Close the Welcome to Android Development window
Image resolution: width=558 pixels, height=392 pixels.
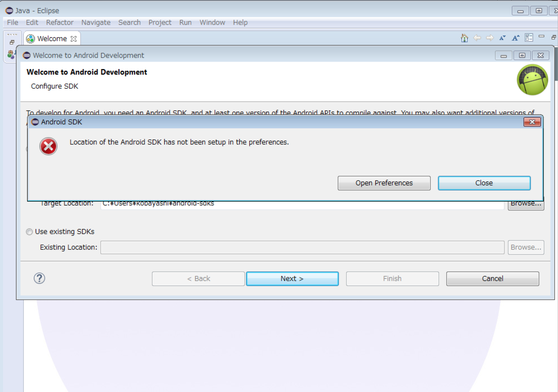[540, 56]
